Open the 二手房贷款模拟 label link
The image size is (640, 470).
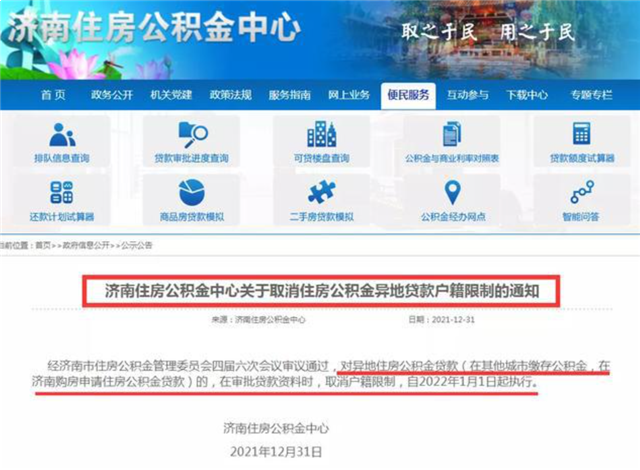pos(322,217)
